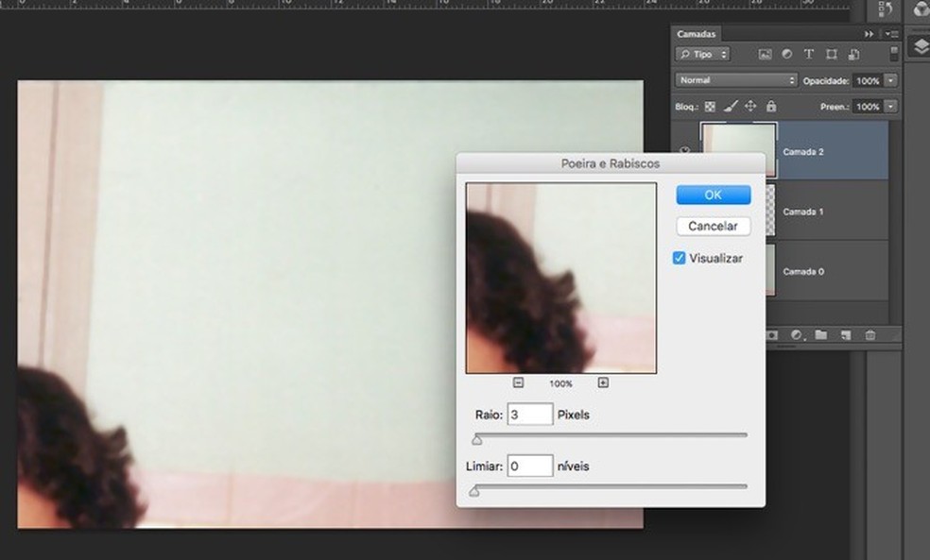Delete layer using trash icon
The image size is (930, 560).
(x=870, y=335)
